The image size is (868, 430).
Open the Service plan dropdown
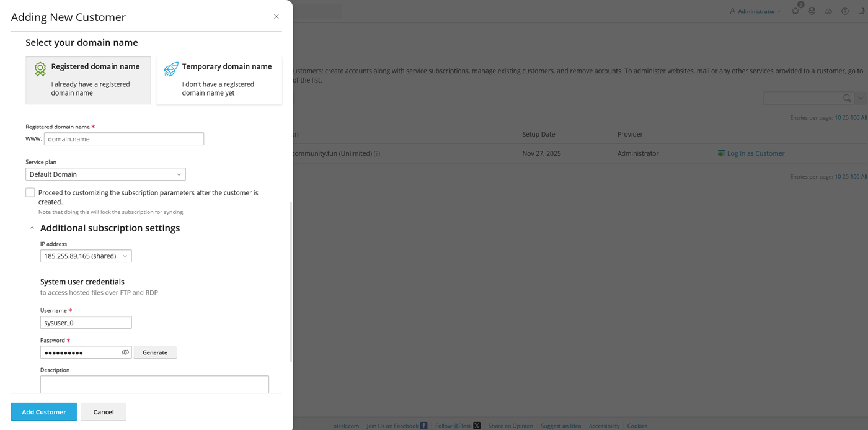[105, 174]
